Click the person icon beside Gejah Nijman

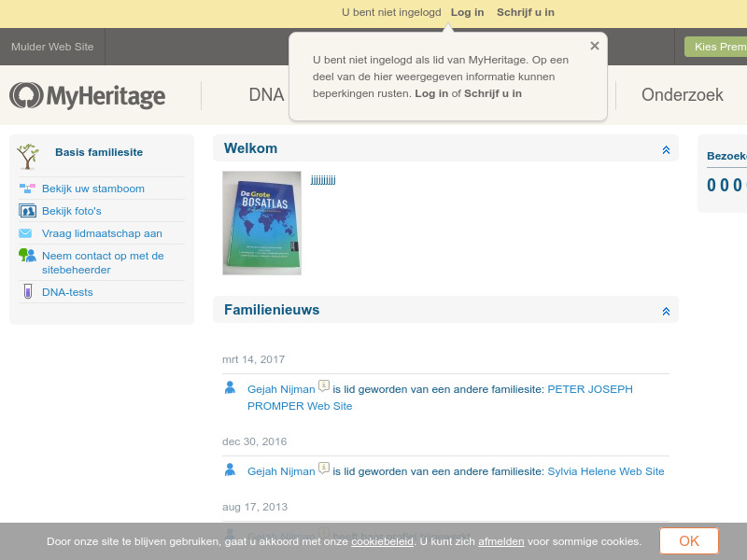point(230,387)
